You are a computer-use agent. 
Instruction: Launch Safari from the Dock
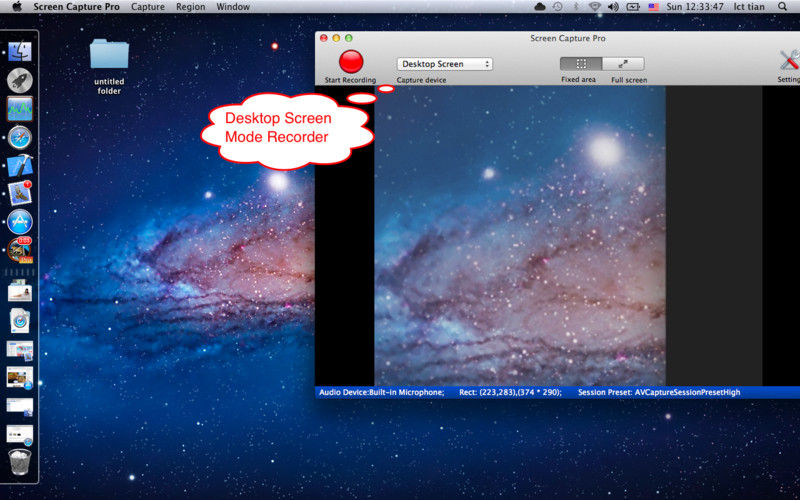(20, 138)
